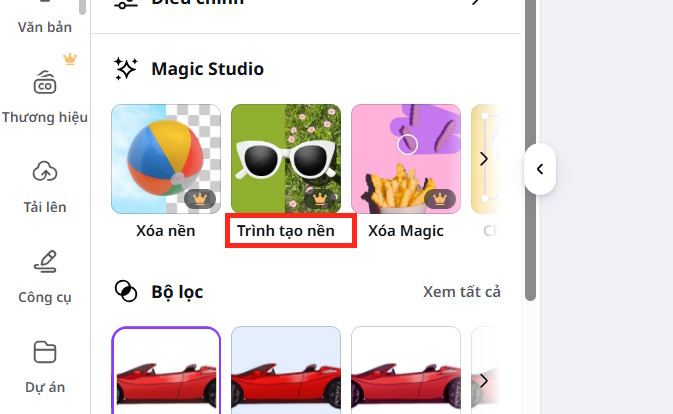Click the Magic Studio sparkle icon

point(126,69)
